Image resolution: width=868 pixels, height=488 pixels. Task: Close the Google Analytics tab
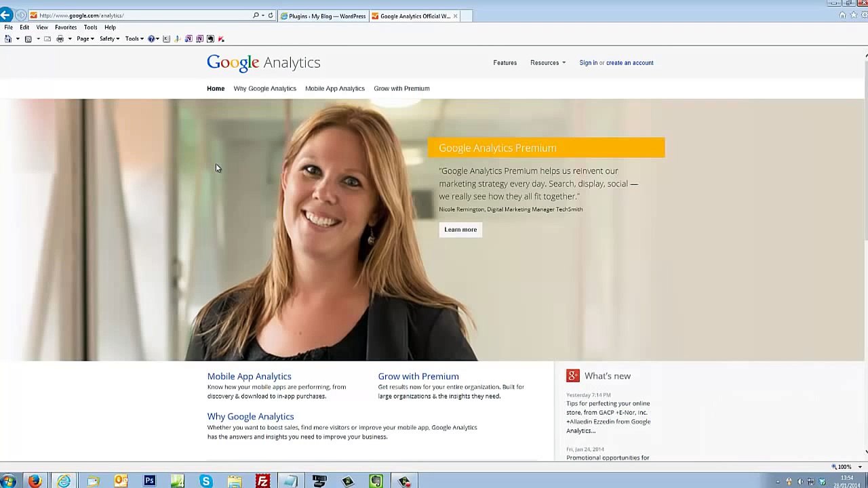pyautogui.click(x=455, y=16)
